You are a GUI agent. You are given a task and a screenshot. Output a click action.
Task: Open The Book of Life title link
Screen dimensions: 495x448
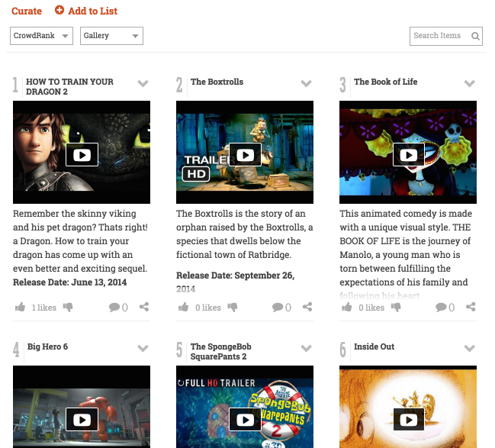[385, 82]
